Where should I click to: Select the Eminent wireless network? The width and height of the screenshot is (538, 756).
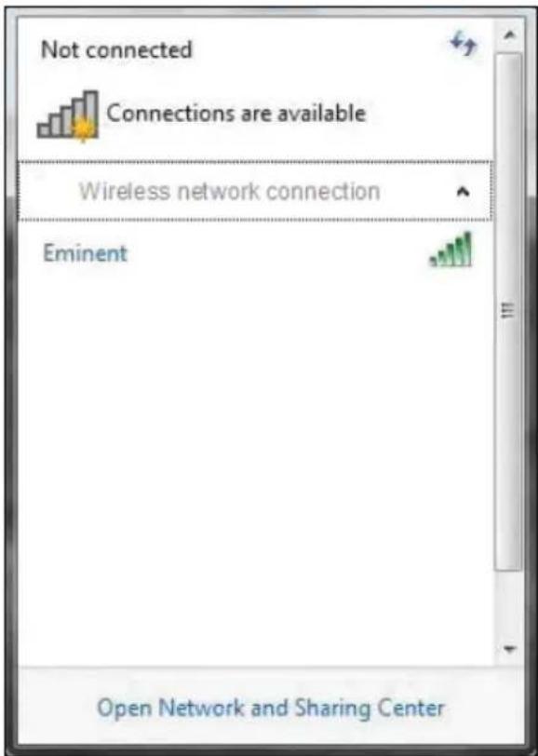point(254,252)
